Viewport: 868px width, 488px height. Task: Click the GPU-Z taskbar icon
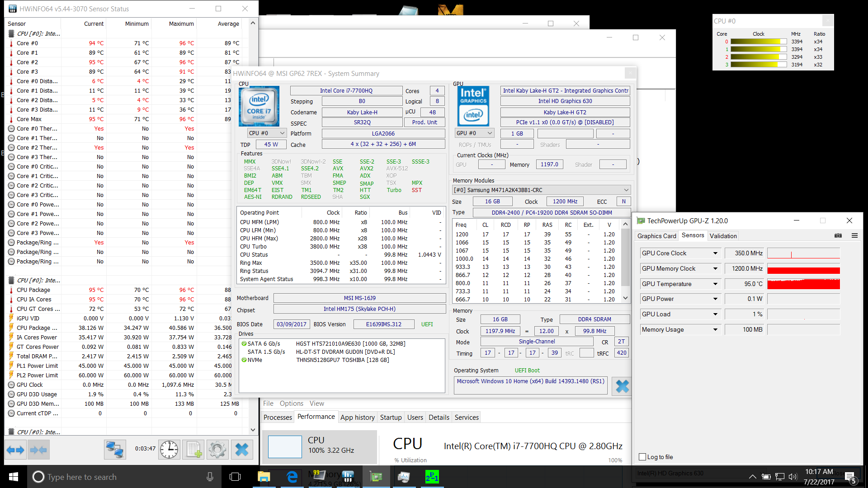376,477
